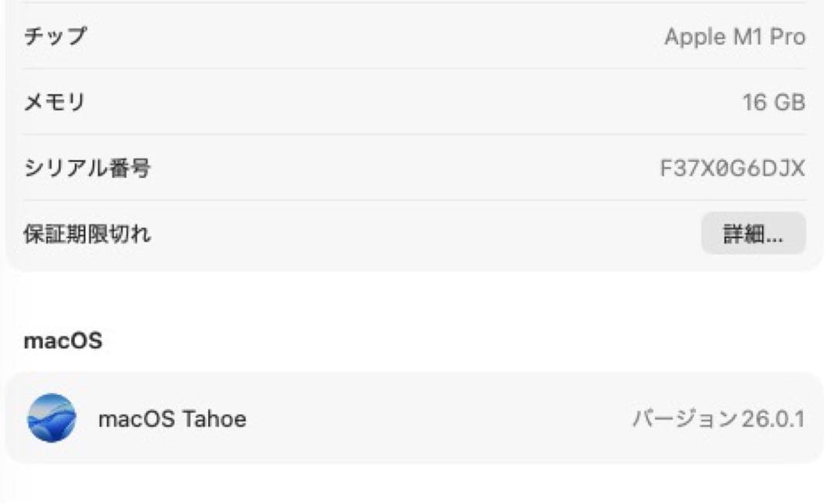Click the チップ row label
Image resolution: width=833 pixels, height=504 pixels.
pyautogui.click(x=56, y=36)
